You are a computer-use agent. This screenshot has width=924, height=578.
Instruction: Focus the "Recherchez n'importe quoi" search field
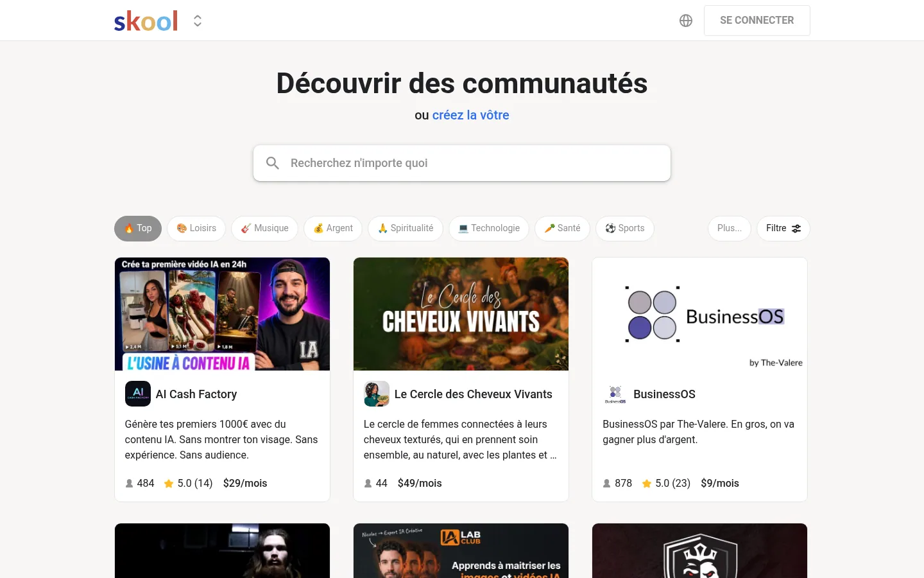pyautogui.click(x=462, y=163)
